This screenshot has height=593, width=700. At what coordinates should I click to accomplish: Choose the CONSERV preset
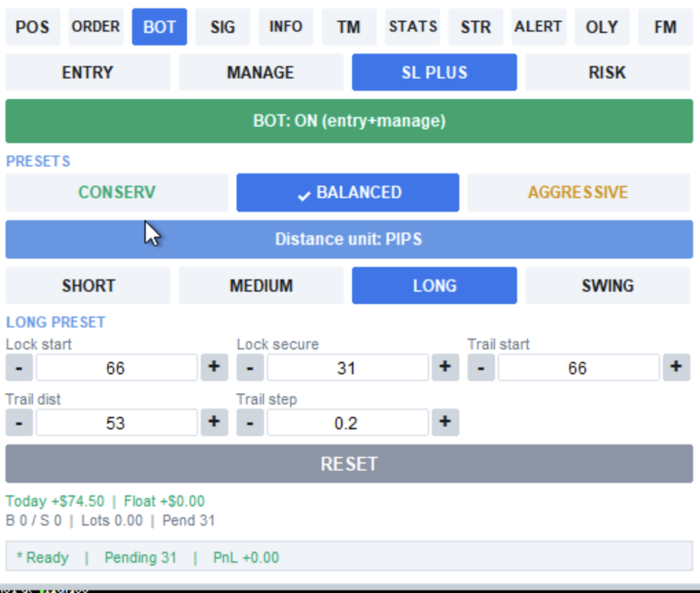117,193
